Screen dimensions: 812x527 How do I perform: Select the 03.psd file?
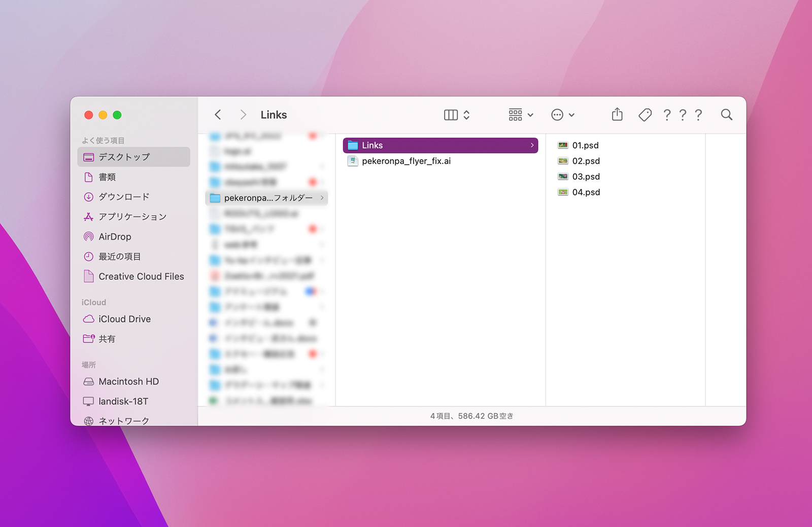[586, 177]
